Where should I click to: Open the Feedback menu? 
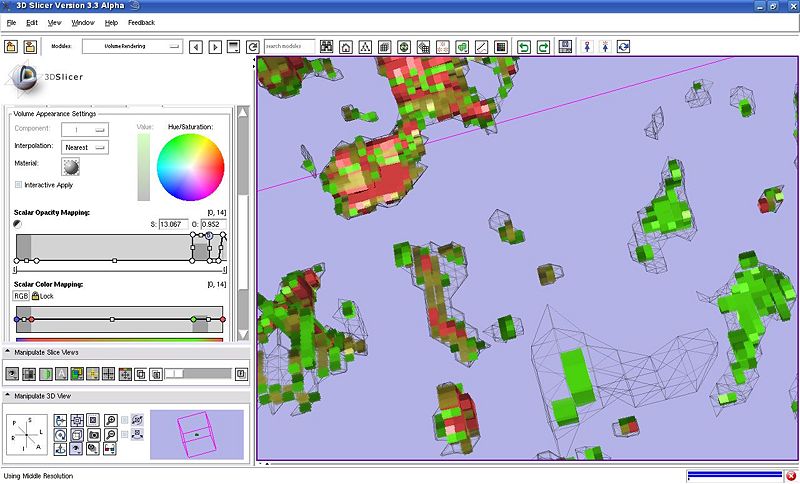coord(141,21)
